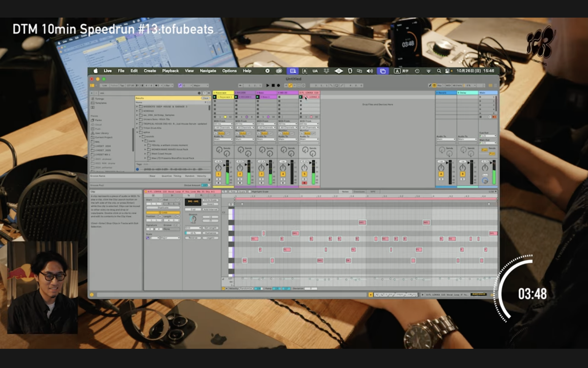The width and height of the screenshot is (588, 368).
Task: Mute track 3 with its activator button
Action: click(x=261, y=174)
